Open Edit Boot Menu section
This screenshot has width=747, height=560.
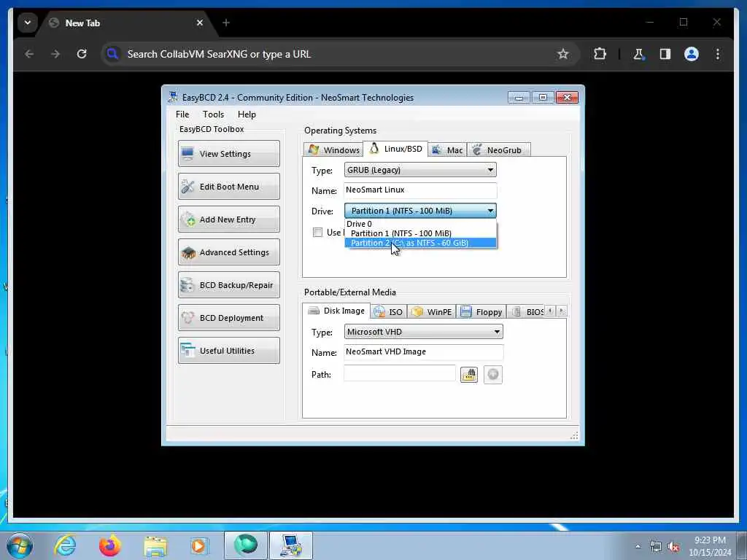pos(228,186)
